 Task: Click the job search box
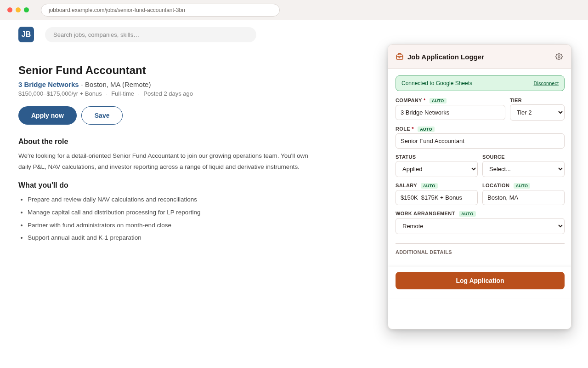point(151,34)
